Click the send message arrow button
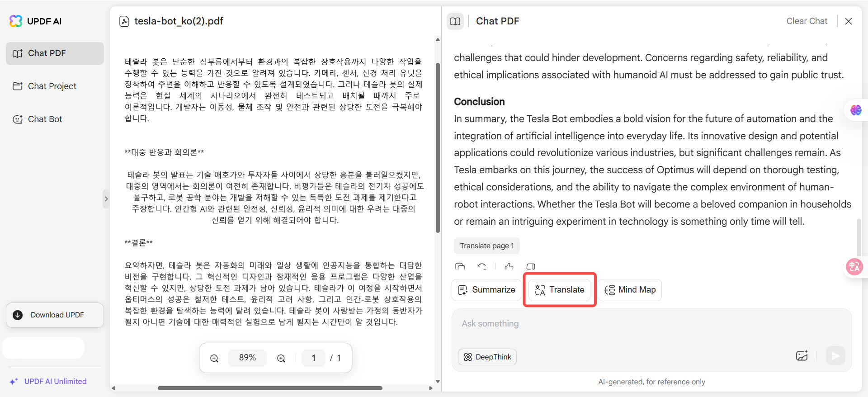Screen dimensions: 868x397 (x=835, y=356)
